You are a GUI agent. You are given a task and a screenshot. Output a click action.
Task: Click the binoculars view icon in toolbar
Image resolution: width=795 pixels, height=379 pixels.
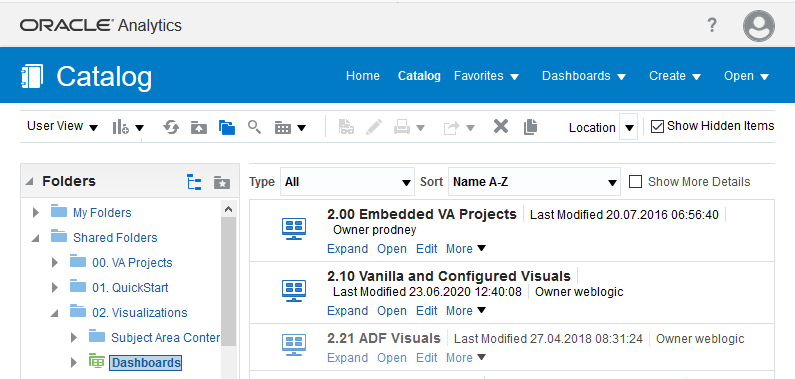click(x=346, y=127)
